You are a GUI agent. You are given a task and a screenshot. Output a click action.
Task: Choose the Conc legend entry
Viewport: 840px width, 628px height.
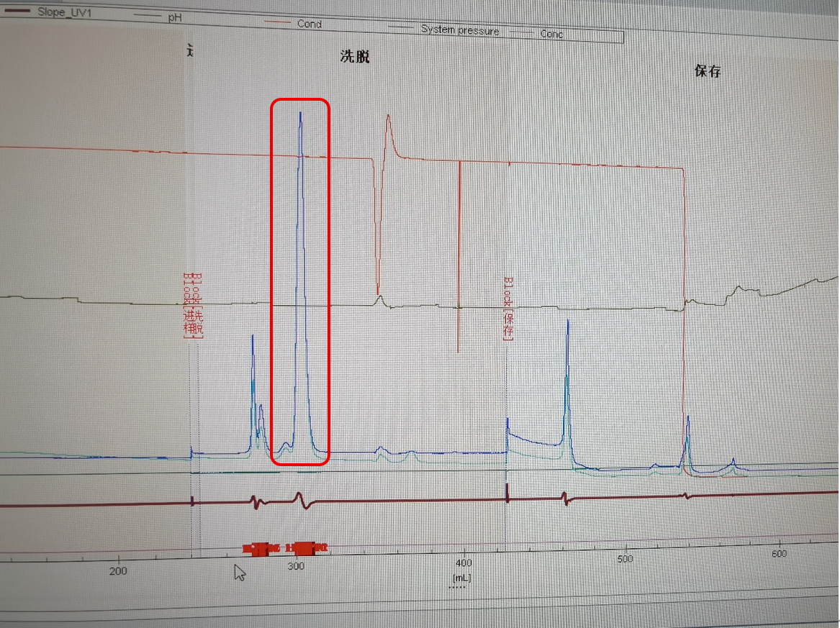551,34
